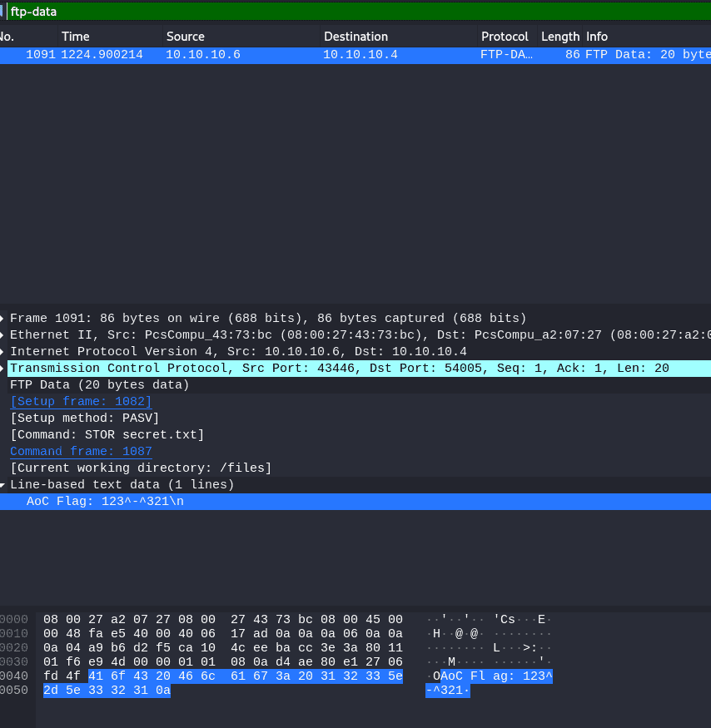
Task: Collapse the Line-based text data node
Action: [x=2, y=485]
